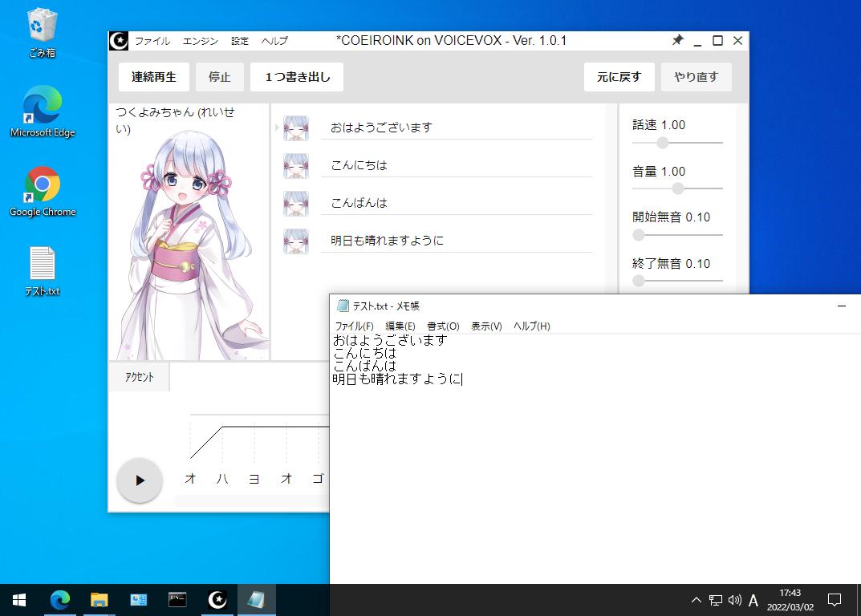Click the おはようございます text field
Screen dimensions: 861x616
[457, 128]
